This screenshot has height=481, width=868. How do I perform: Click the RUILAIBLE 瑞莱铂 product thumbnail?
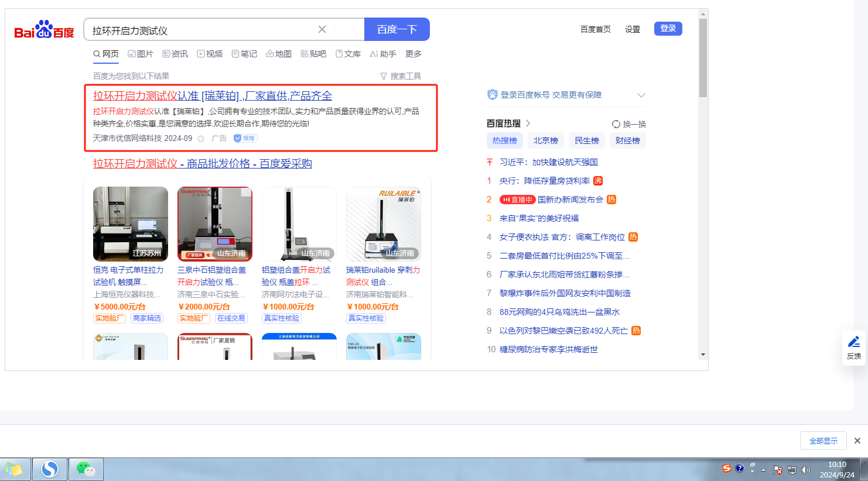coord(384,224)
